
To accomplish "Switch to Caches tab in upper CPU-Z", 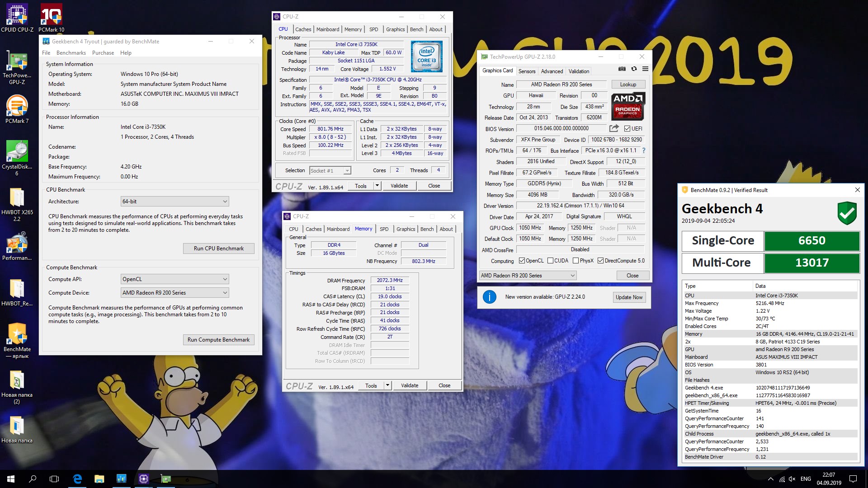I will click(x=303, y=29).
